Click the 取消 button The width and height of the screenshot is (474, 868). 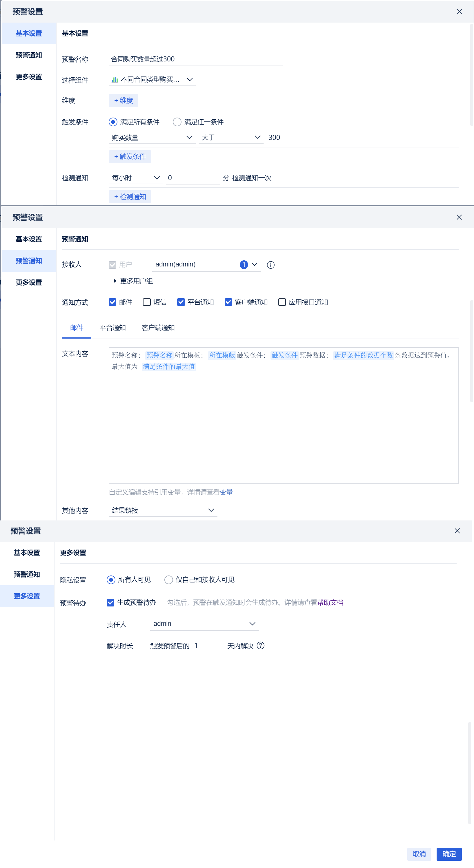coord(419,854)
